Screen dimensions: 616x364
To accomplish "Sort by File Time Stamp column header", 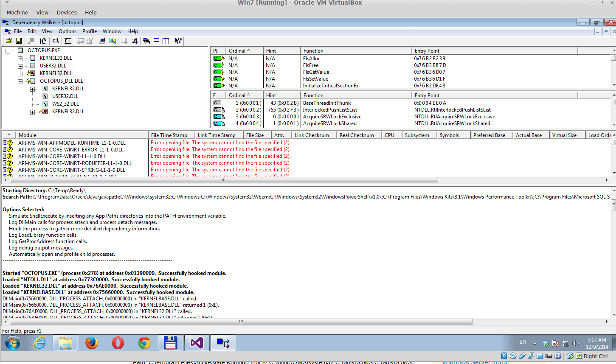I will [x=172, y=135].
